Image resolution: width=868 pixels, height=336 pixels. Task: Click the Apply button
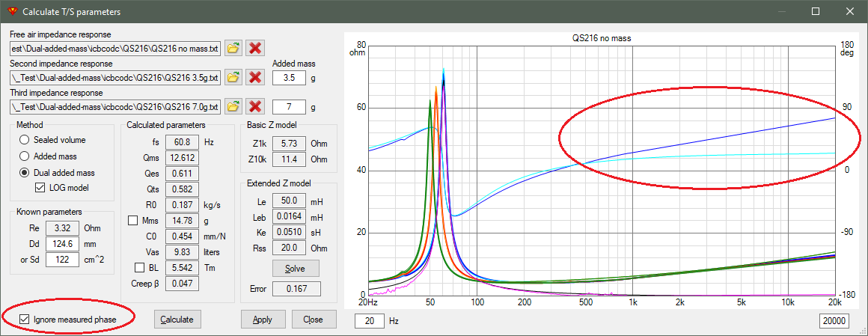pyautogui.click(x=264, y=320)
